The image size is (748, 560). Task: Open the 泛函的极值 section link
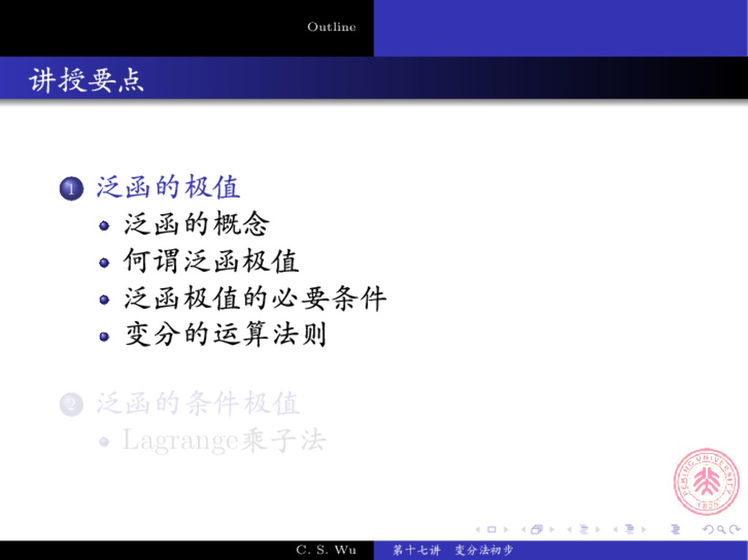pyautogui.click(x=168, y=188)
